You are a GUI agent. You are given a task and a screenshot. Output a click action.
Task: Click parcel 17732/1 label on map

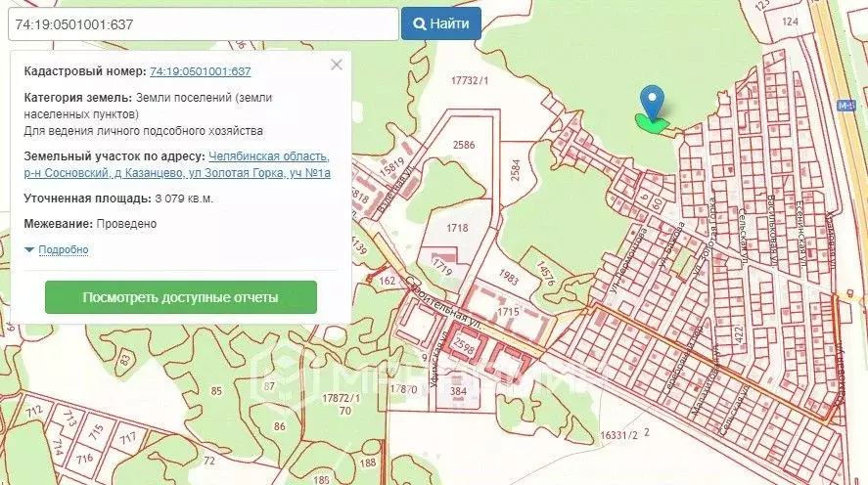[x=470, y=80]
